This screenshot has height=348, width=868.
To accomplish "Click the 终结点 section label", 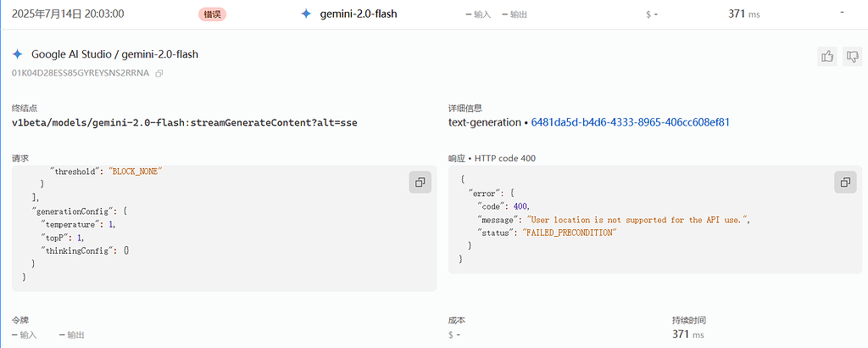I will click(25, 109).
